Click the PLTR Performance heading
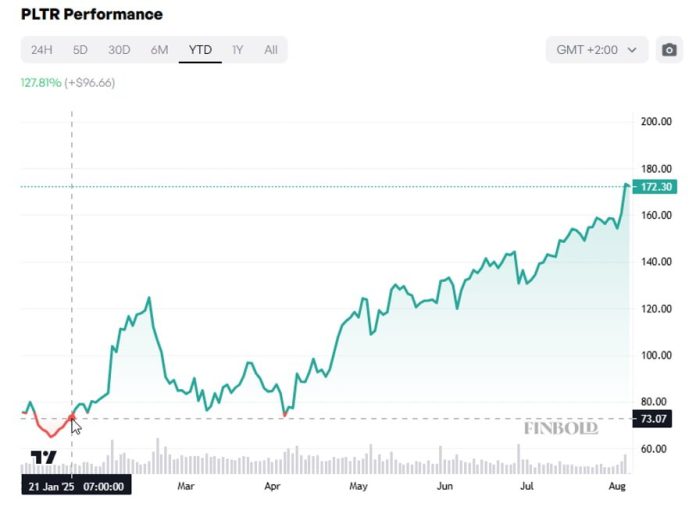The width and height of the screenshot is (696, 514). coord(92,15)
